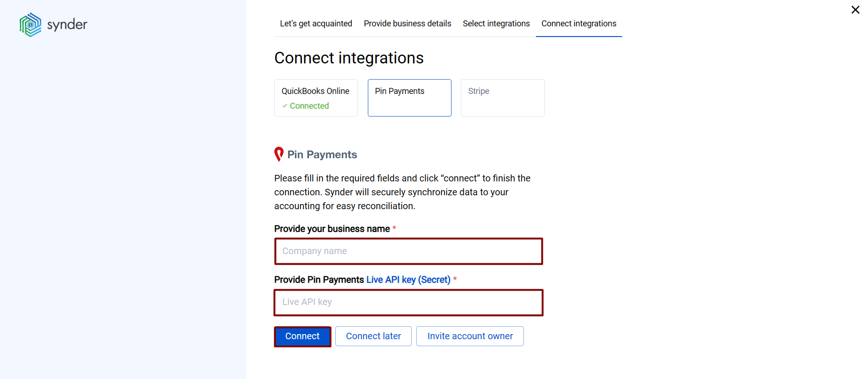
Task: Switch to the Let's get acquainted tab
Action: coord(316,23)
